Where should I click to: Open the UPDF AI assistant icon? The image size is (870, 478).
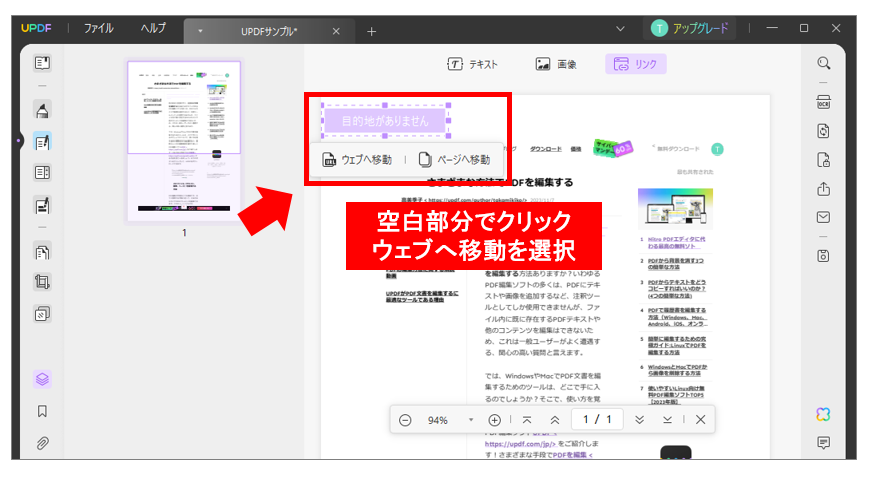pyautogui.click(x=824, y=414)
